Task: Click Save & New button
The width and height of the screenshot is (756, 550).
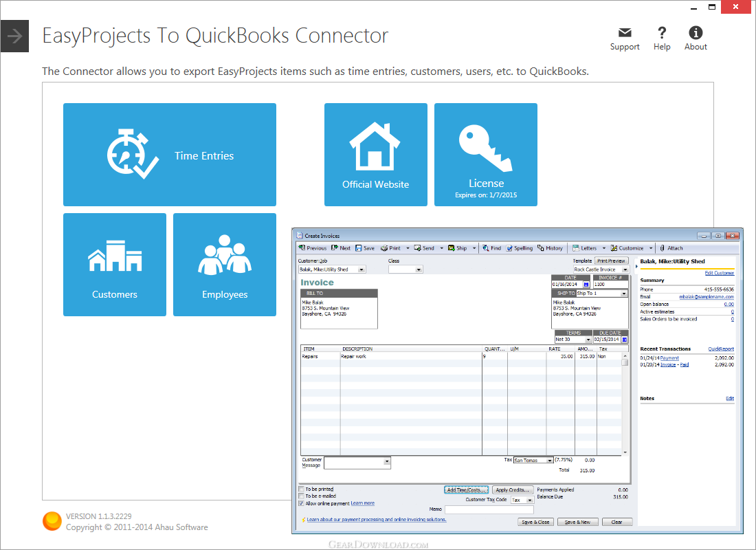Action: [577, 522]
